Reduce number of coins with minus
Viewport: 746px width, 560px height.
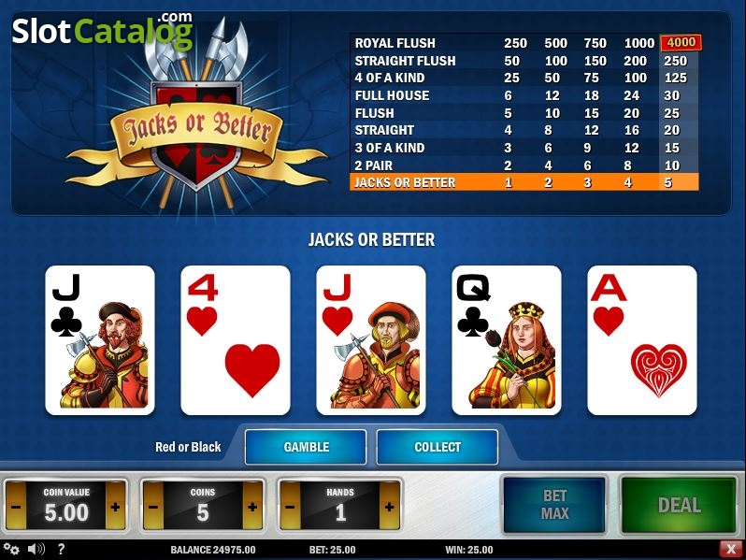point(152,506)
